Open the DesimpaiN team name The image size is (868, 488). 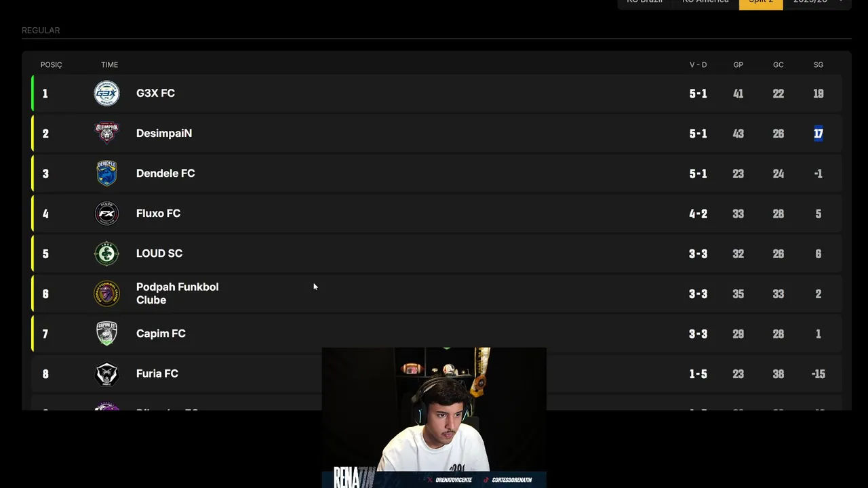[164, 134]
